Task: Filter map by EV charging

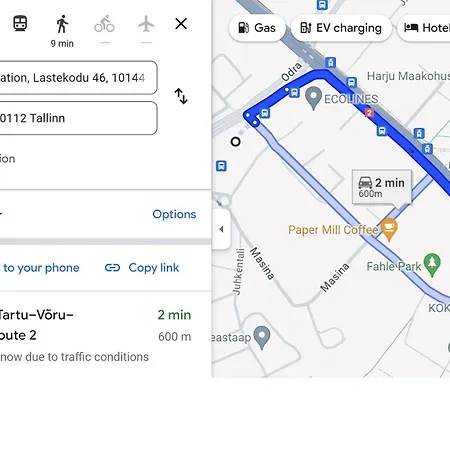Action: tap(341, 28)
